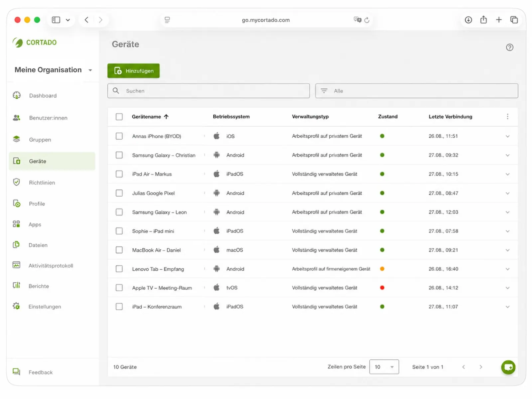Click the sort arrow next to Gerätename
The width and height of the screenshot is (532, 399).
166,117
